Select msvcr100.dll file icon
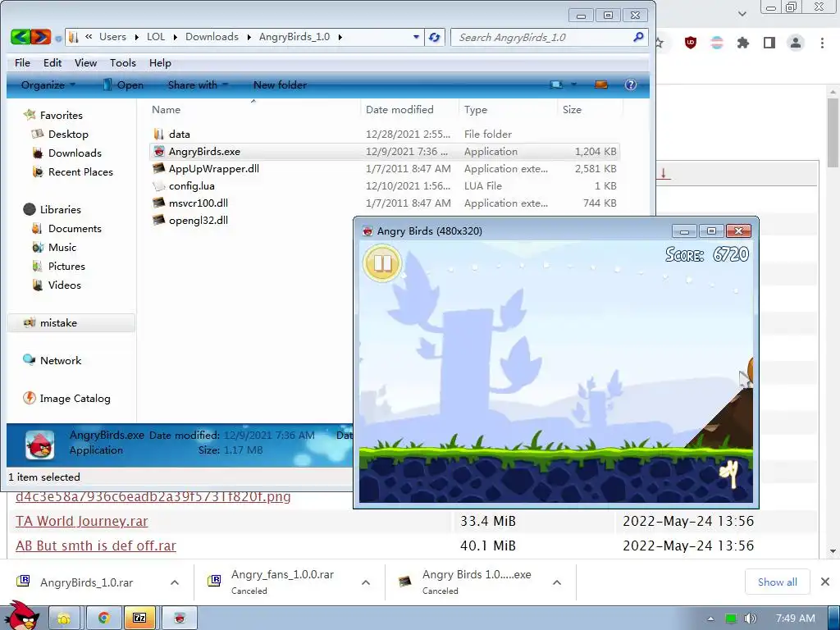 158,203
